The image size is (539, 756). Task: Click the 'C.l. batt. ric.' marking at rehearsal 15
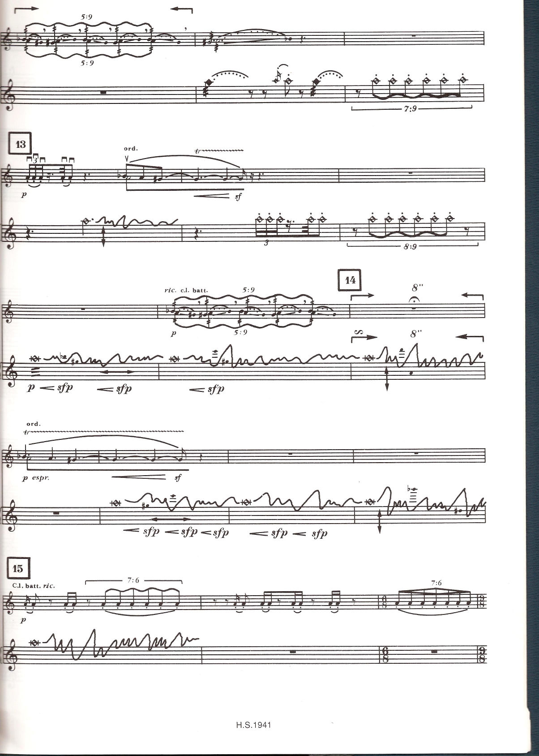point(34,585)
